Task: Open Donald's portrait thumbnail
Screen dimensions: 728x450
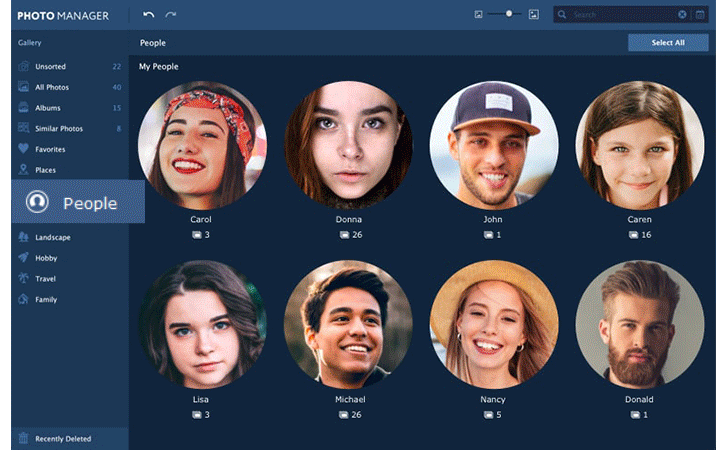Action: [640, 325]
